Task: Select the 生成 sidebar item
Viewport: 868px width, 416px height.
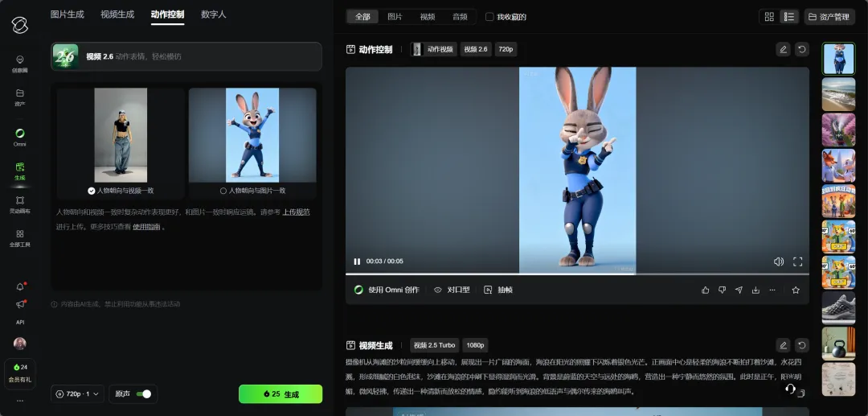Action: [20, 171]
